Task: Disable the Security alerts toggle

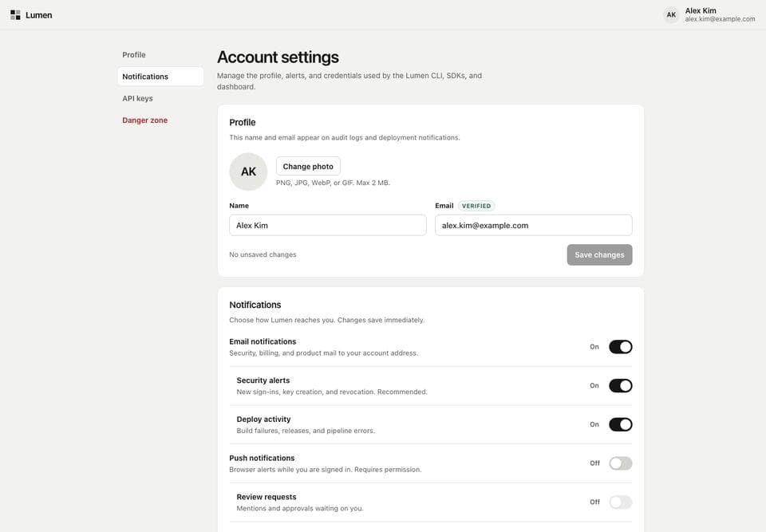Action: tap(621, 385)
